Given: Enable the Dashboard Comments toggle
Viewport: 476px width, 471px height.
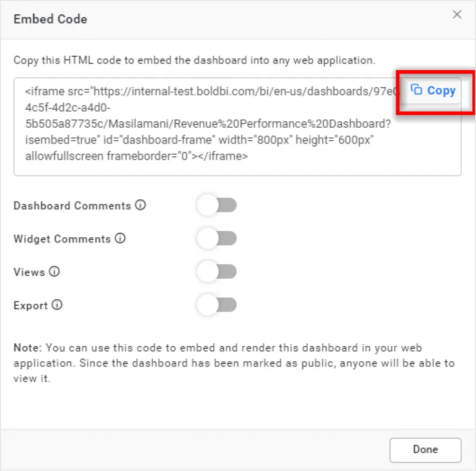Looking at the screenshot, I should (217, 205).
